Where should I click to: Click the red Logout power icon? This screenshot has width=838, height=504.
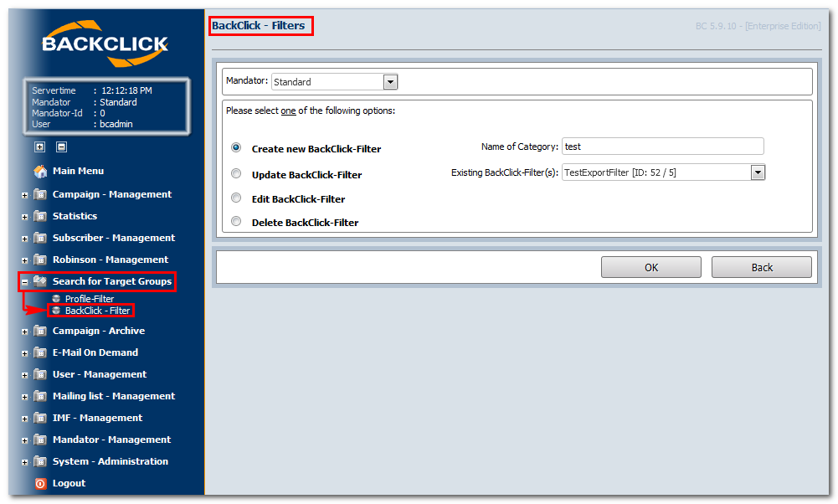41,484
